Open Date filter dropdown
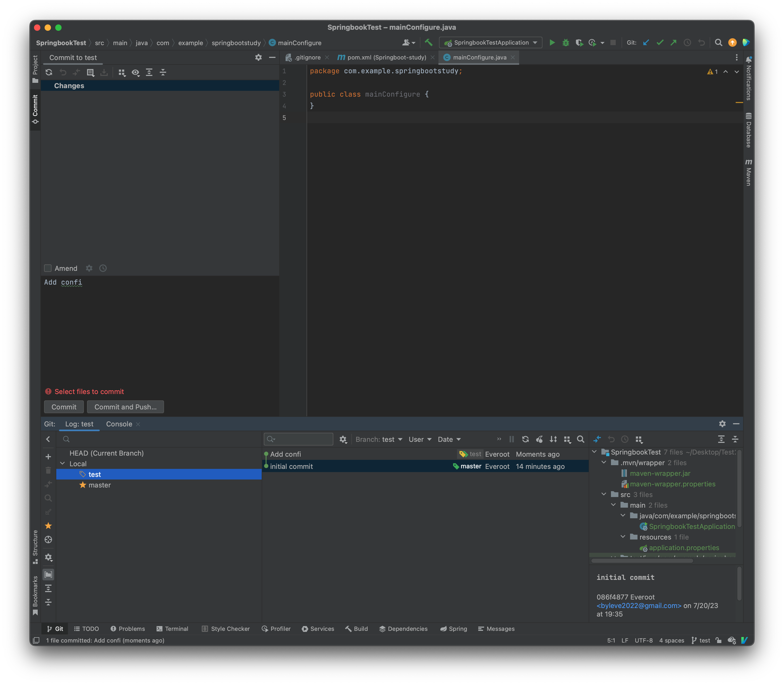Image resolution: width=784 pixels, height=685 pixels. pyautogui.click(x=449, y=440)
